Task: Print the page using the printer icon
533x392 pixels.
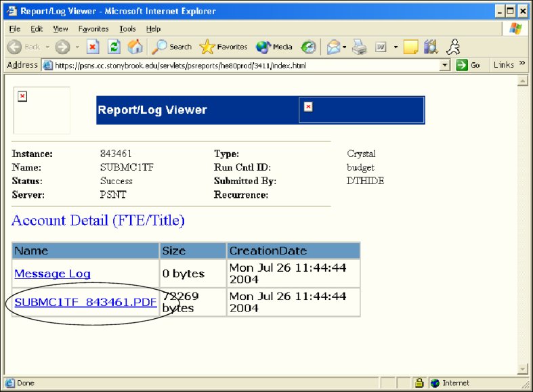Action: [359, 47]
